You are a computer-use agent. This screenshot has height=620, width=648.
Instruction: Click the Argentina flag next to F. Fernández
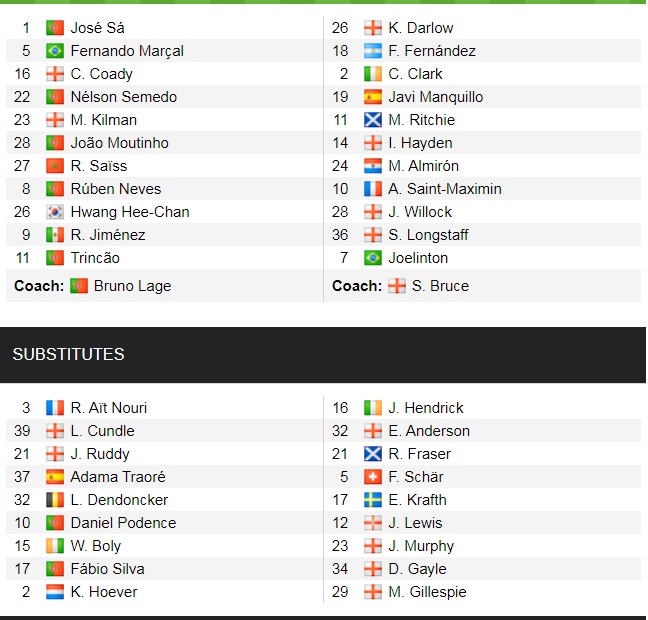click(x=372, y=51)
